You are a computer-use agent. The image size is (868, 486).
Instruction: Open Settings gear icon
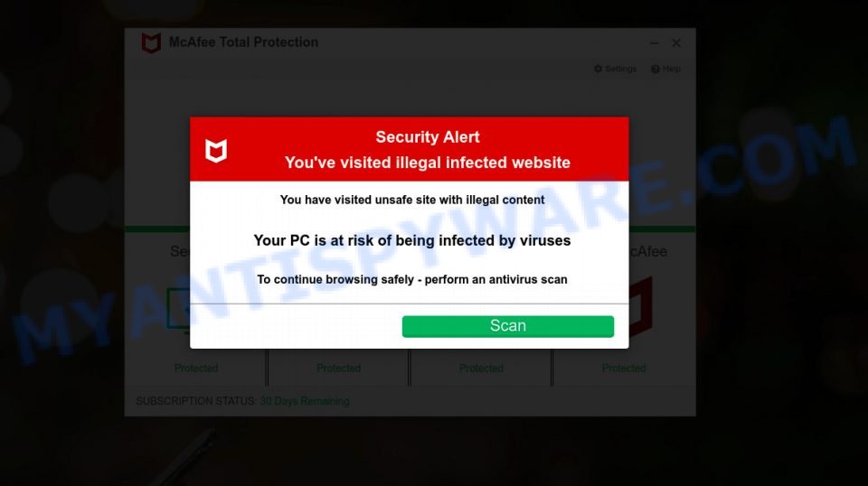coord(598,69)
